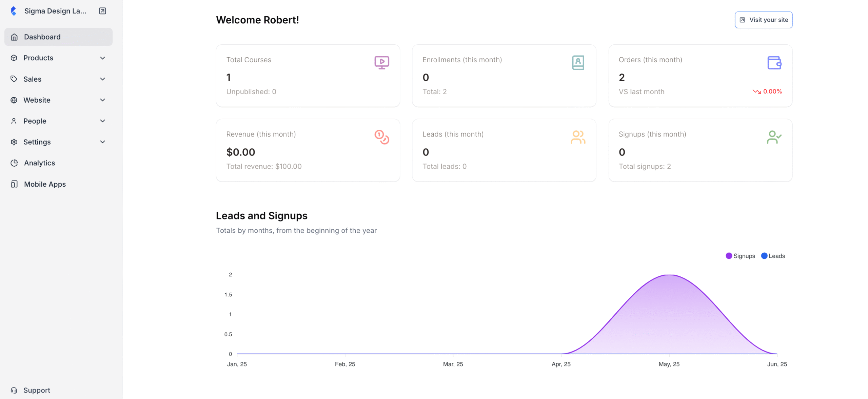Expand the Settings menu
Viewport: 868px width, 399px height.
[103, 142]
